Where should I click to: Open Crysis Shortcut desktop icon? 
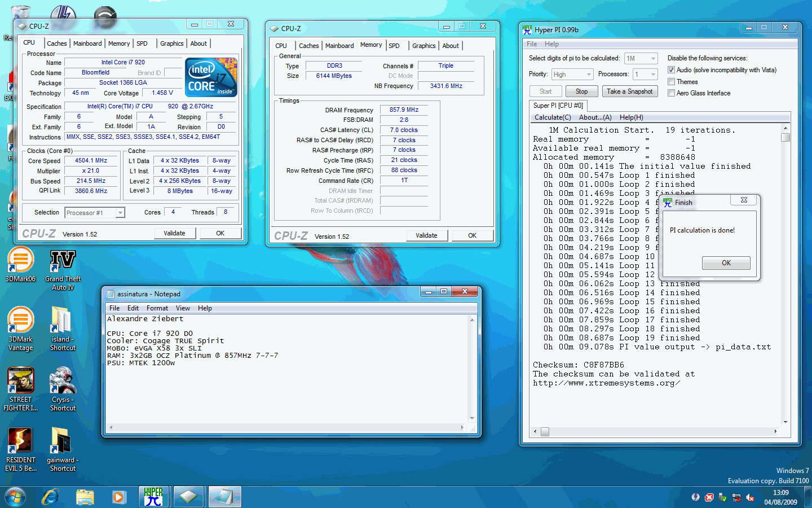tap(63, 389)
